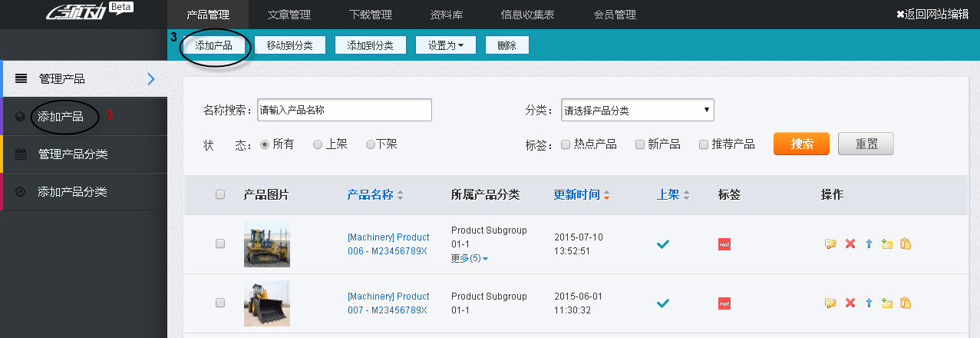
Task: Click the Hot tag icon for Product 007
Action: pos(724,303)
